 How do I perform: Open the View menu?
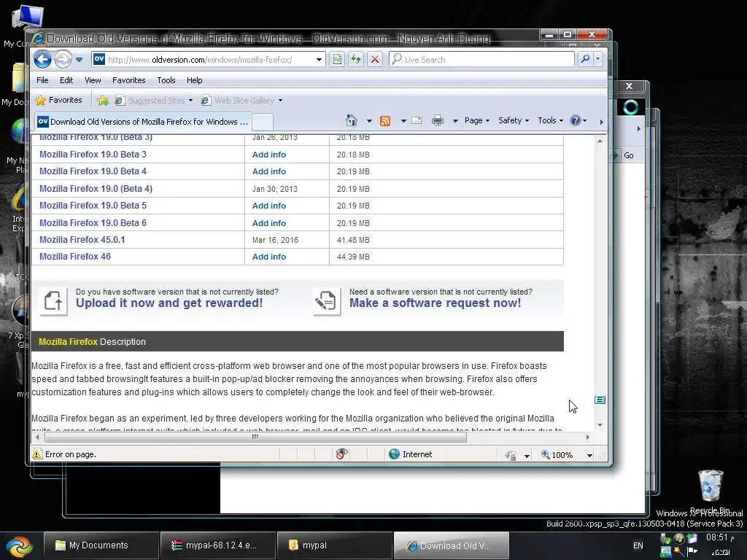93,80
